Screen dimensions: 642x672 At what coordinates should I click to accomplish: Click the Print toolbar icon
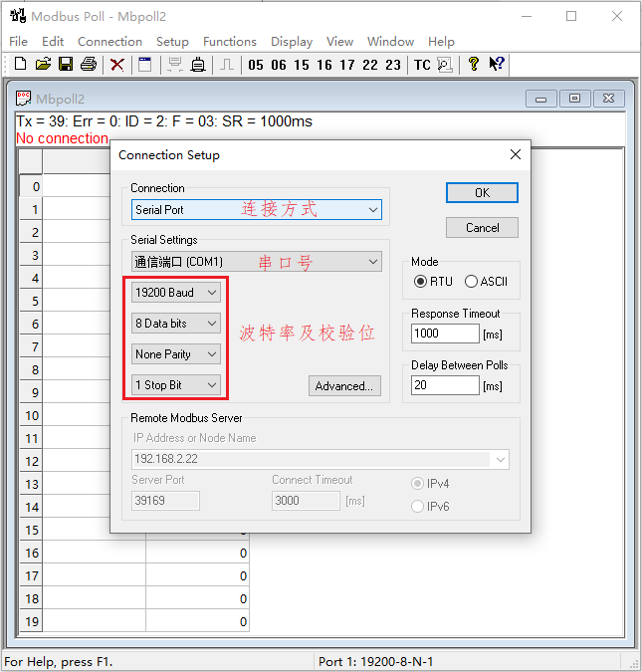(89, 65)
